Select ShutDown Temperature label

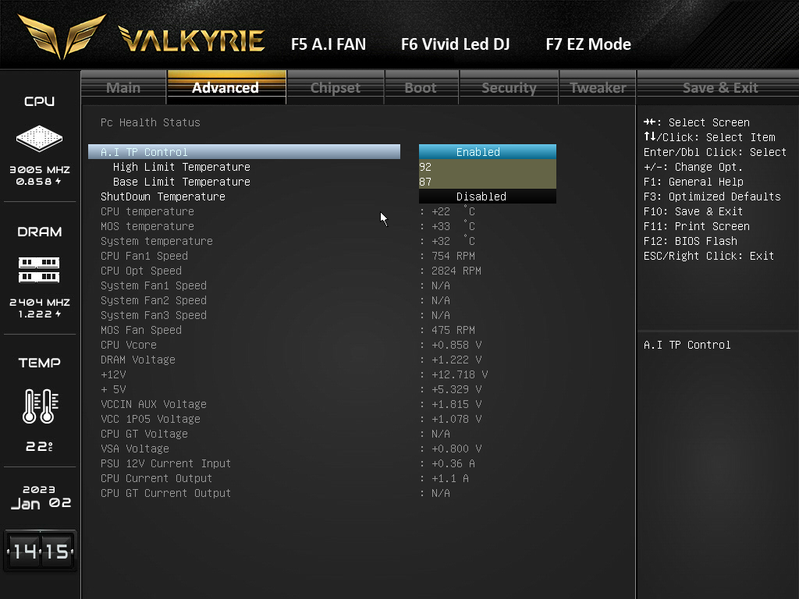click(163, 197)
